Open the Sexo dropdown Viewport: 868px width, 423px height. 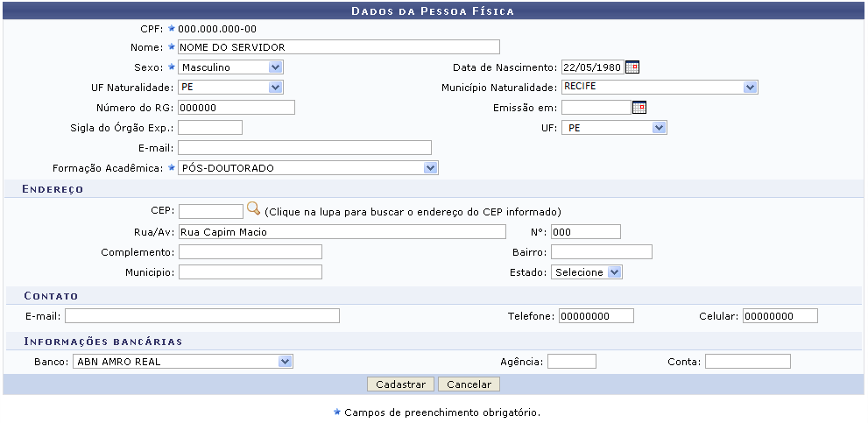point(230,67)
